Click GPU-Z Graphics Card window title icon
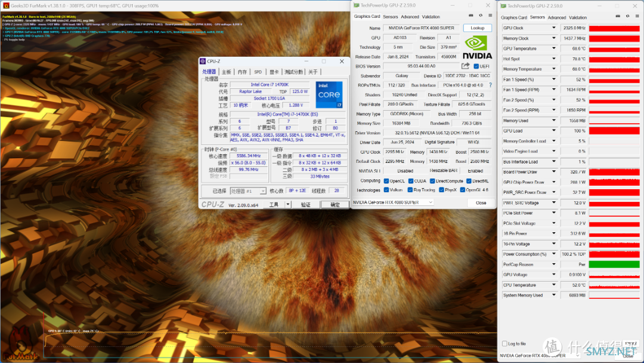Image resolution: width=644 pixels, height=363 pixels. (357, 5)
